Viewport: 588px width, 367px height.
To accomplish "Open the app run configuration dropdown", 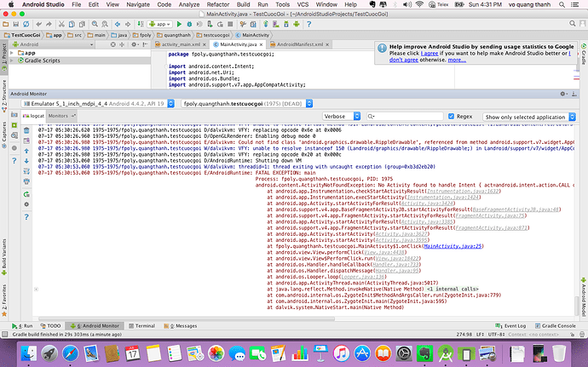I will (159, 24).
